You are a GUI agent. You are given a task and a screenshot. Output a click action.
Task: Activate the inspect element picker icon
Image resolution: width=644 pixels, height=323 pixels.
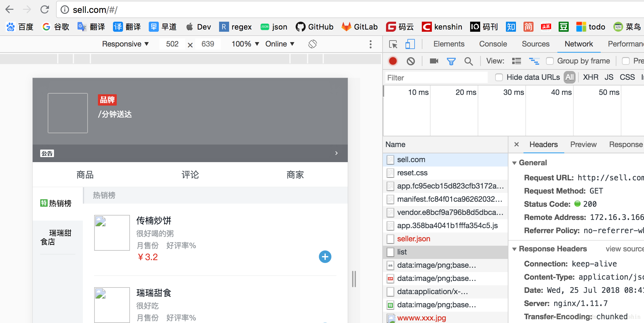[393, 44]
